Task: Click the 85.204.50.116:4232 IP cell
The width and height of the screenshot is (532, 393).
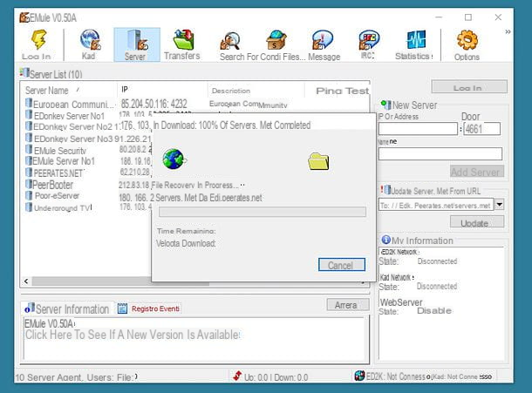Action: tap(153, 104)
